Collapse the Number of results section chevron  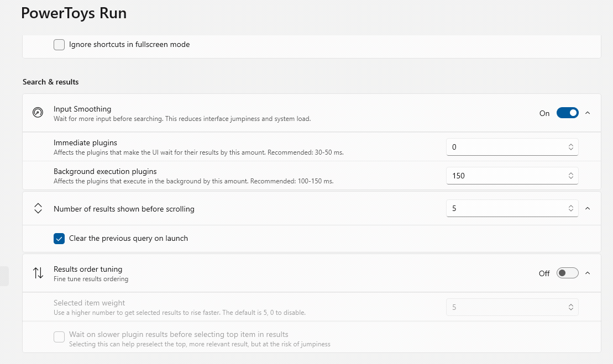pos(588,208)
